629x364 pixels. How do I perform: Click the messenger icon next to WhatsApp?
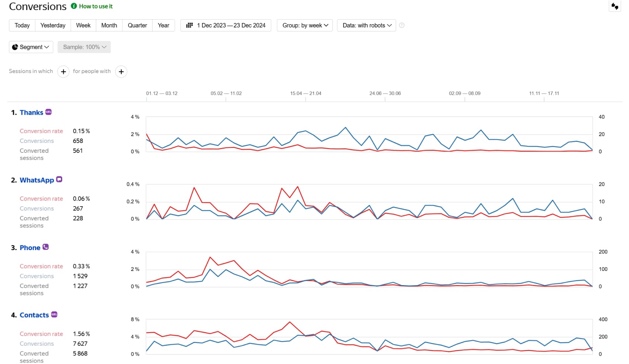pos(59,179)
